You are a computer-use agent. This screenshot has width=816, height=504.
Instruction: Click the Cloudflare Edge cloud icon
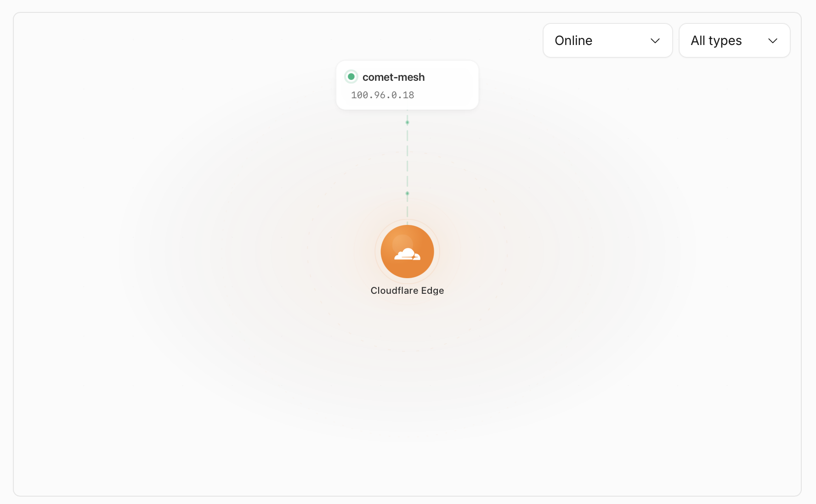[407, 252]
